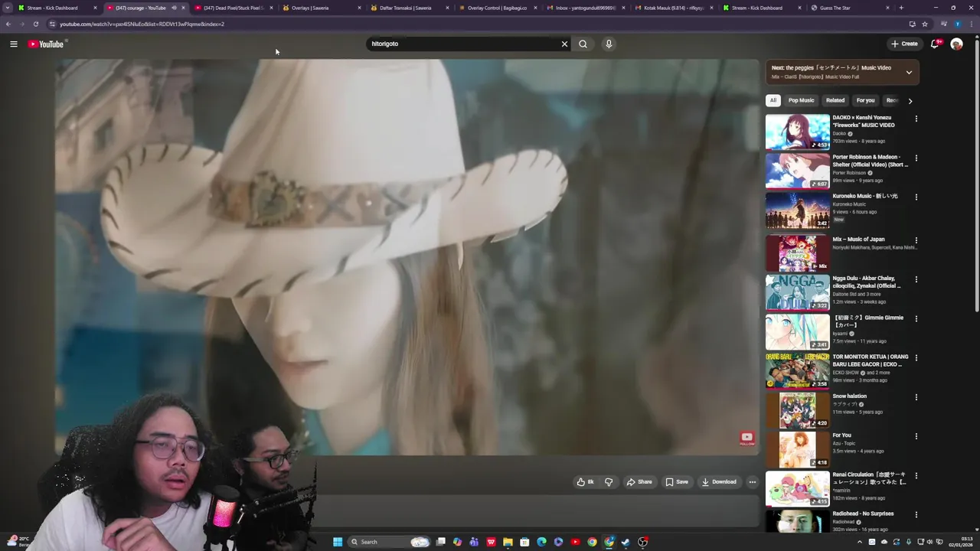The height and width of the screenshot is (551, 980).
Task: Open options for the Kuroneko Music video
Action: [916, 197]
